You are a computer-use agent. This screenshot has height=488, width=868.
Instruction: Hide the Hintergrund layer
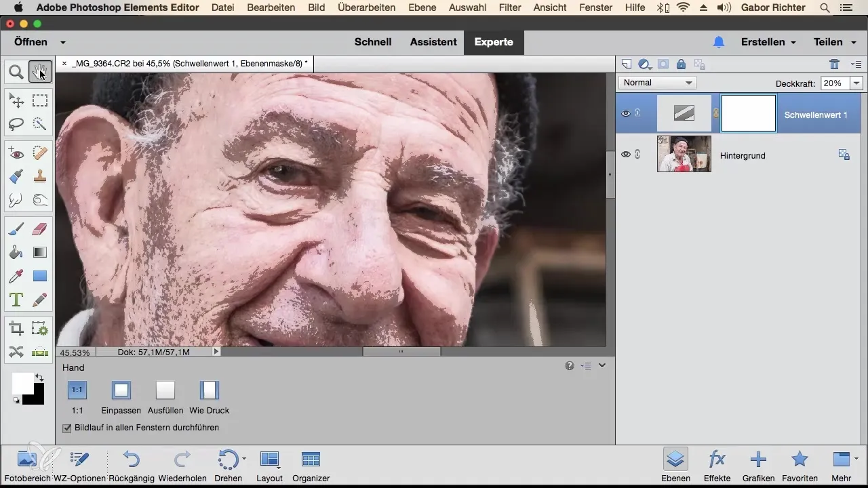pyautogui.click(x=626, y=154)
